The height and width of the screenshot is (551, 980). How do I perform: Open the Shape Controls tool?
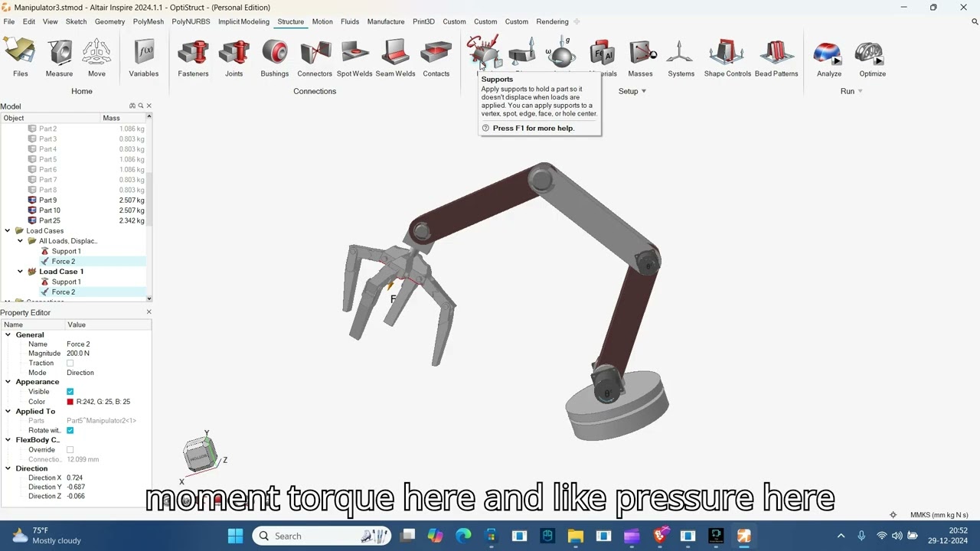(727, 57)
